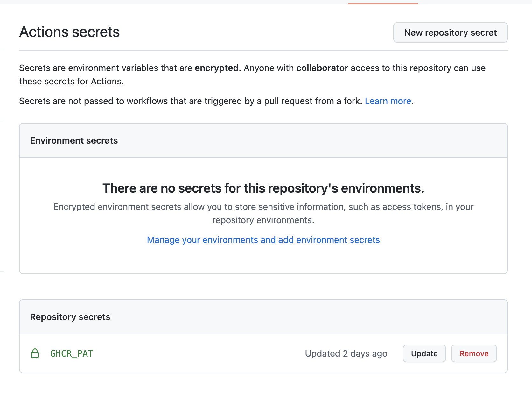
Task: Click the New repository secret button
Action: point(450,32)
